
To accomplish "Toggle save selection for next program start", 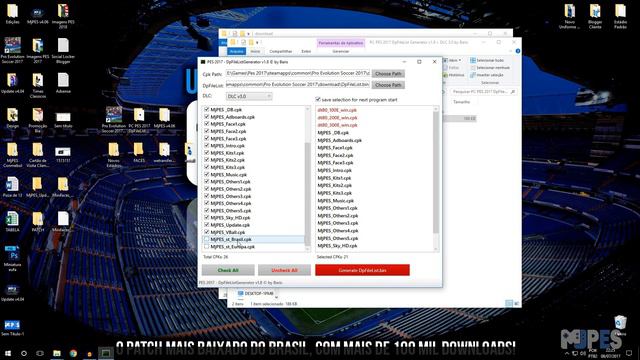I will (318, 100).
